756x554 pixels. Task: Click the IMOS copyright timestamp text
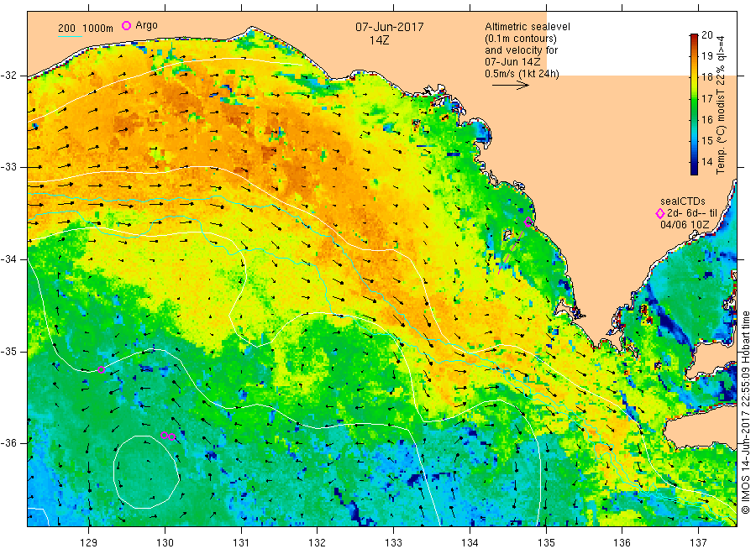point(745,412)
